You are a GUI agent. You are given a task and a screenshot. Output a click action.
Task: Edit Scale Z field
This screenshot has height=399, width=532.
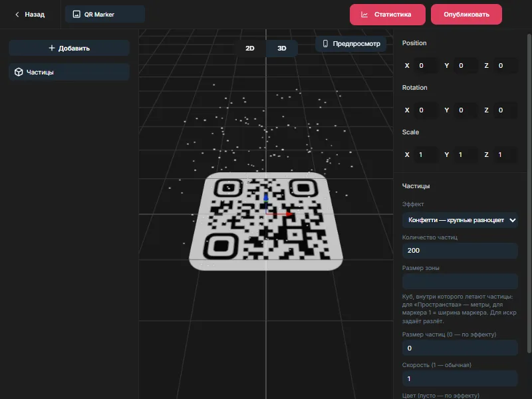click(506, 154)
